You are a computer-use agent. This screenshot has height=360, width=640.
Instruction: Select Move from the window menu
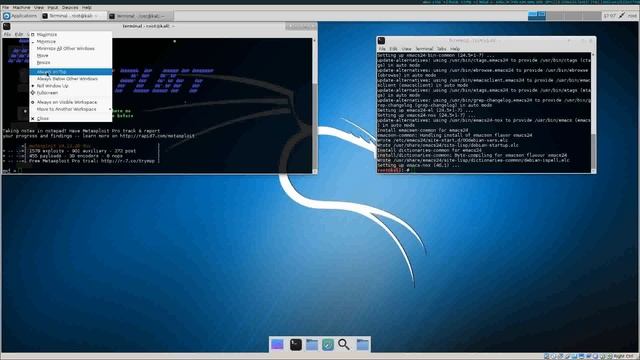point(71,56)
